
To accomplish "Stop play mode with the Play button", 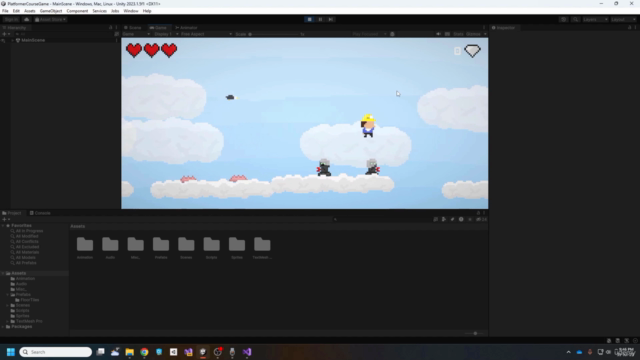I will point(309,19).
